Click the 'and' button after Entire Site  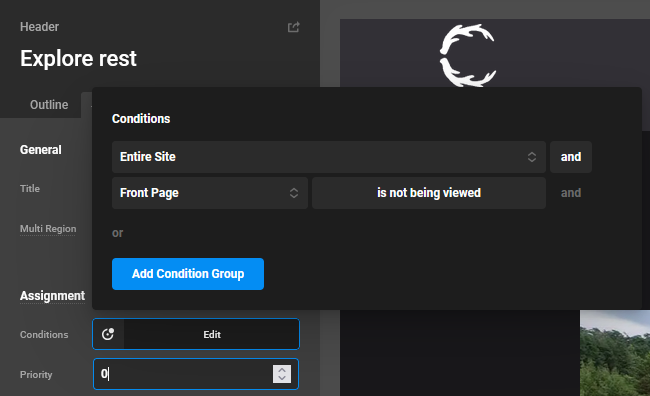(570, 157)
